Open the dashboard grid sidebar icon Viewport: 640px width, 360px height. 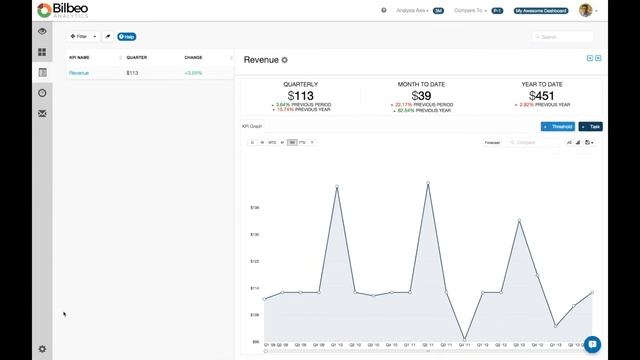[42, 52]
